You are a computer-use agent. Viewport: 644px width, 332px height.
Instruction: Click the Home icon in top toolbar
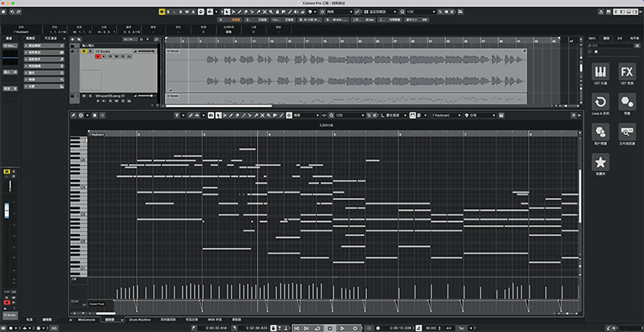tap(4, 12)
